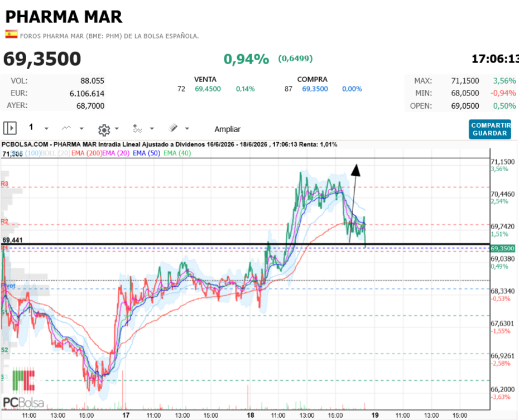Image resolution: width=519 pixels, height=420 pixels.
Task: Open the chart settings gear
Action: 104,130
